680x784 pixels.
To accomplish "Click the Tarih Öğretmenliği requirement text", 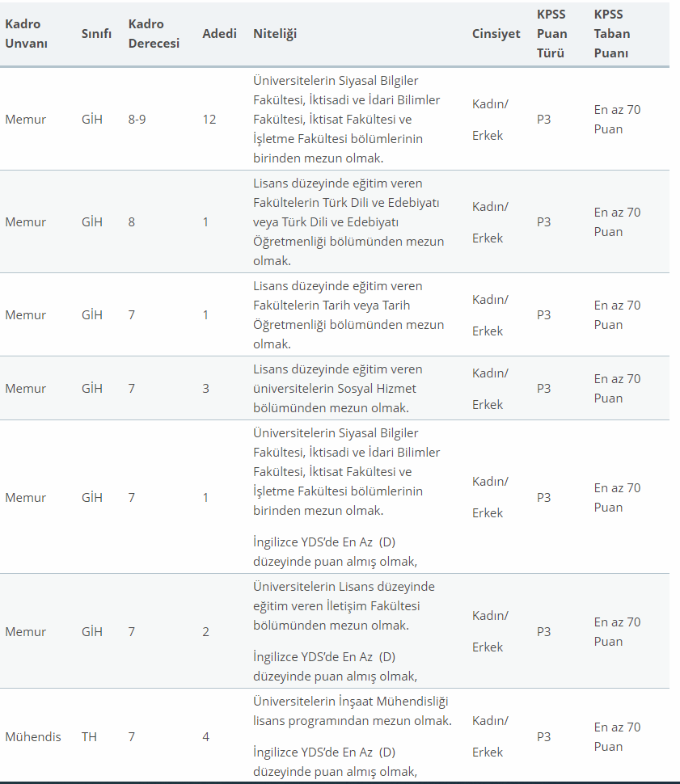I will pos(348,314).
